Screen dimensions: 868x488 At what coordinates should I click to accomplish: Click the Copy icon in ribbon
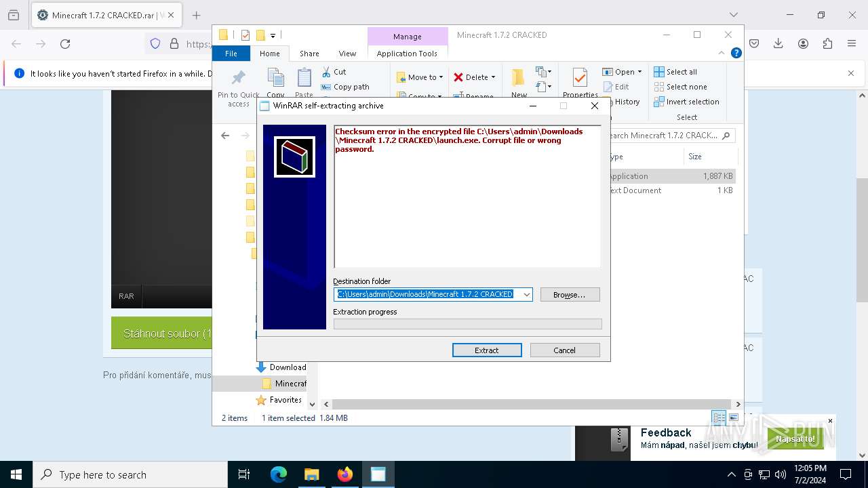(275, 77)
